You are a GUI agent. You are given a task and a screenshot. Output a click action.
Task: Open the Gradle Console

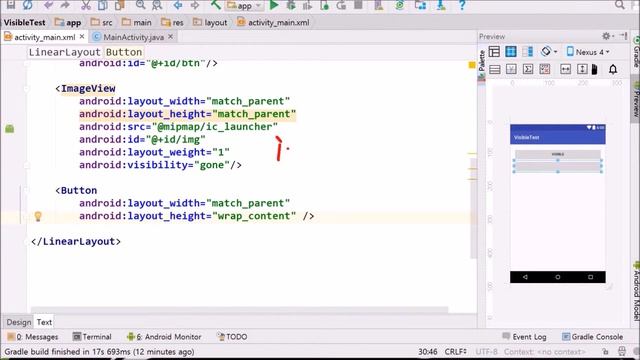point(592,337)
